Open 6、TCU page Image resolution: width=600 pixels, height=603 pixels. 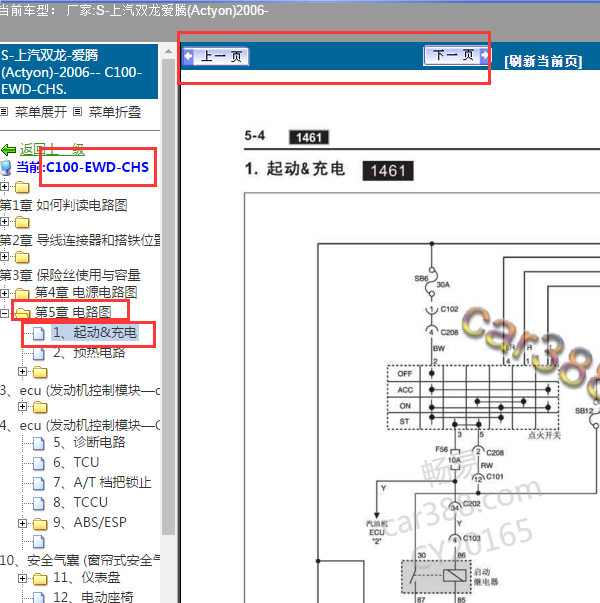tap(76, 462)
